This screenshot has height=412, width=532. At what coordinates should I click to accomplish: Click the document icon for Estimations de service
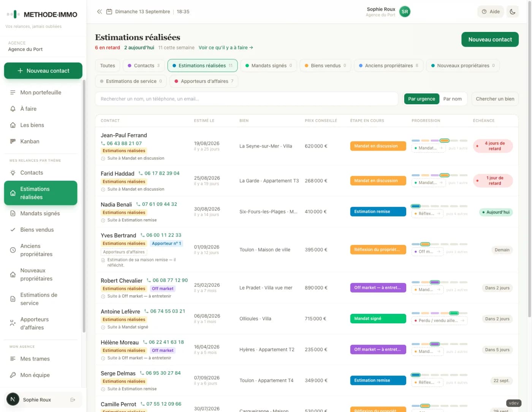tap(13, 299)
